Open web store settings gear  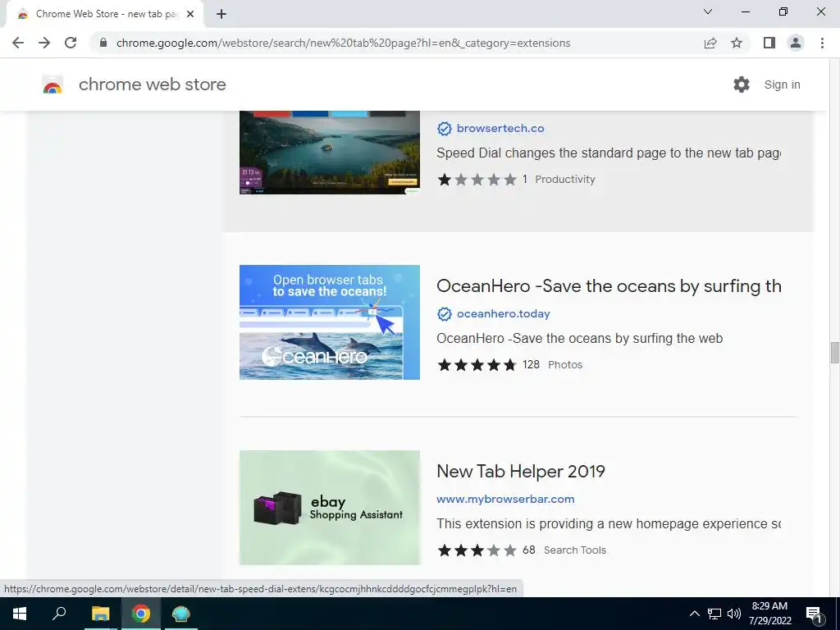[742, 84]
